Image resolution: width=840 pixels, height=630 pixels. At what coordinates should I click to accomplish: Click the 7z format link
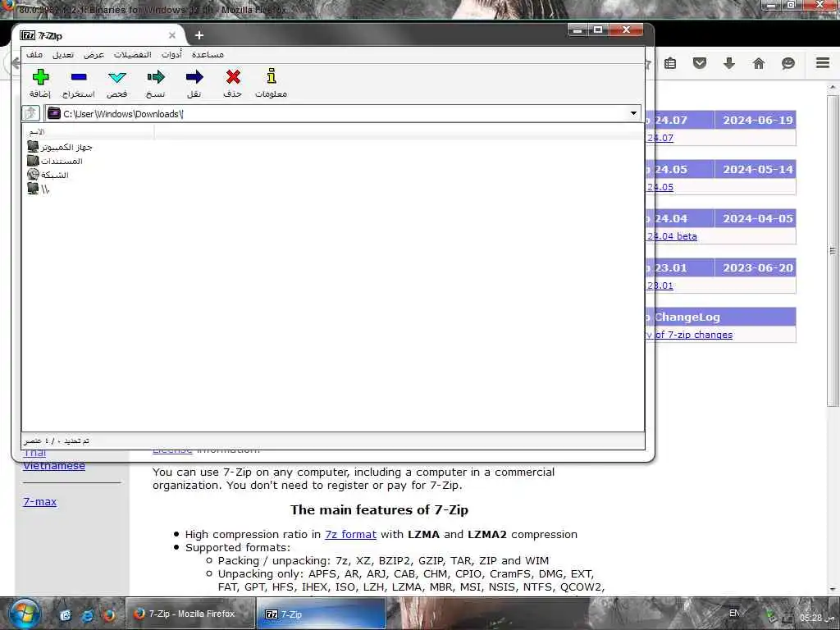click(x=350, y=534)
